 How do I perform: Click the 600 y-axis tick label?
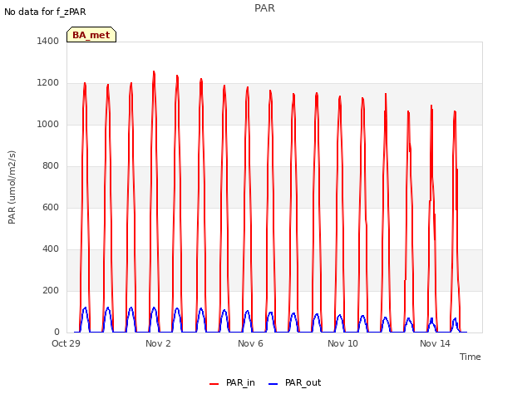pos(51,207)
